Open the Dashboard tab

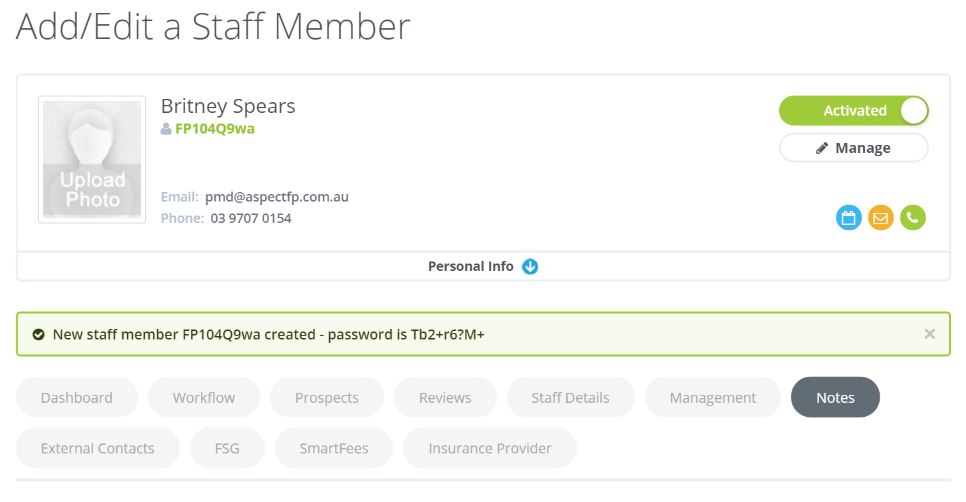pyautogui.click(x=77, y=397)
